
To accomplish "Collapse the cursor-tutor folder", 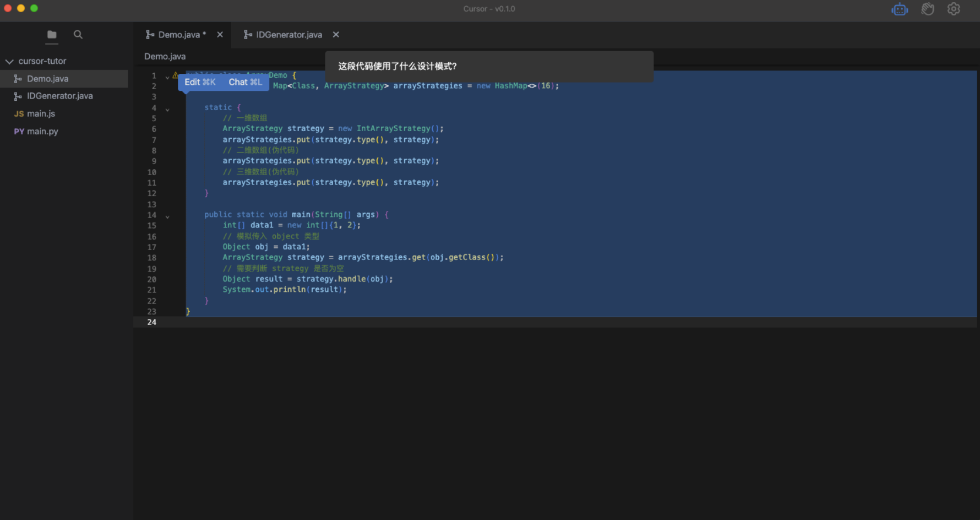I will [9, 62].
